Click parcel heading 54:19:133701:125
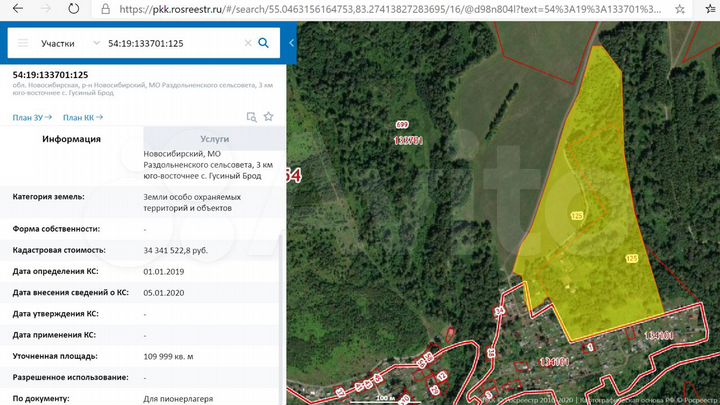Viewport: 720px width, 405px height. pyautogui.click(x=50, y=75)
